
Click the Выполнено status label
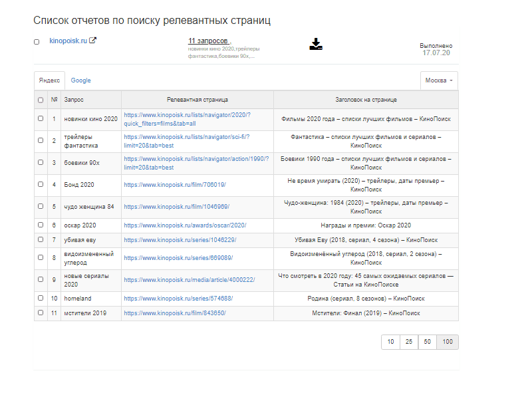pyautogui.click(x=436, y=46)
